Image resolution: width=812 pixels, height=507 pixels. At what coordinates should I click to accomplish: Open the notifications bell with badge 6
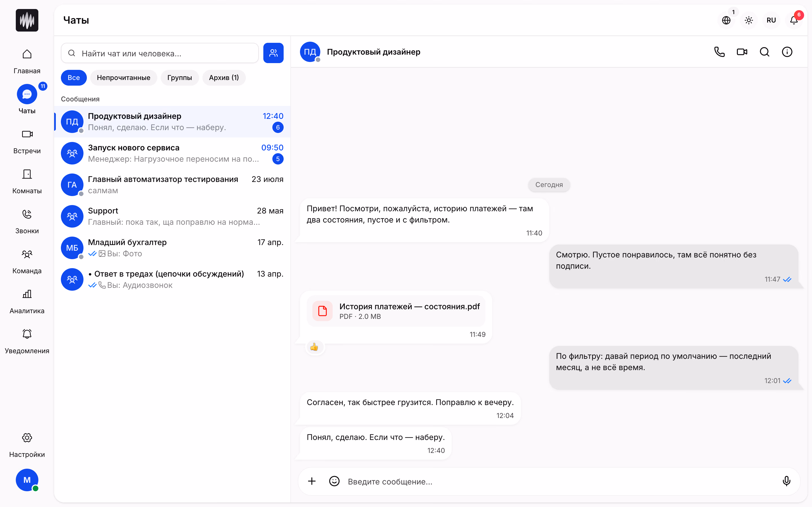click(x=794, y=20)
